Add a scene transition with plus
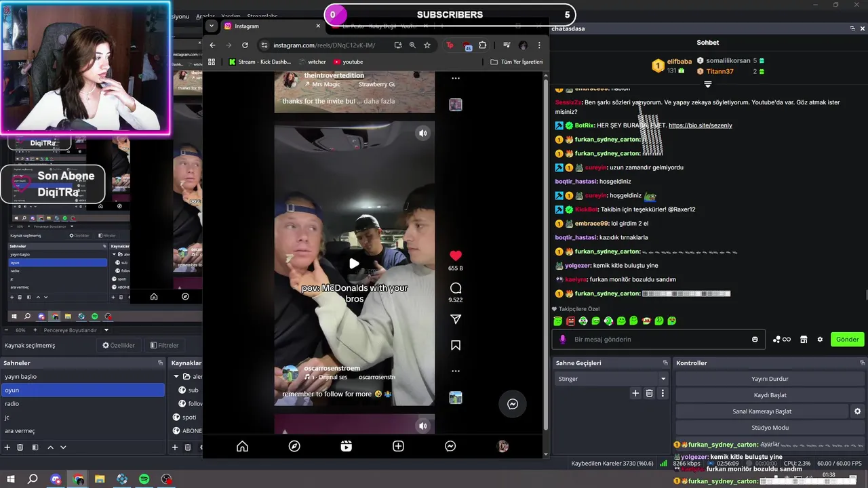The width and height of the screenshot is (868, 488). tap(635, 393)
